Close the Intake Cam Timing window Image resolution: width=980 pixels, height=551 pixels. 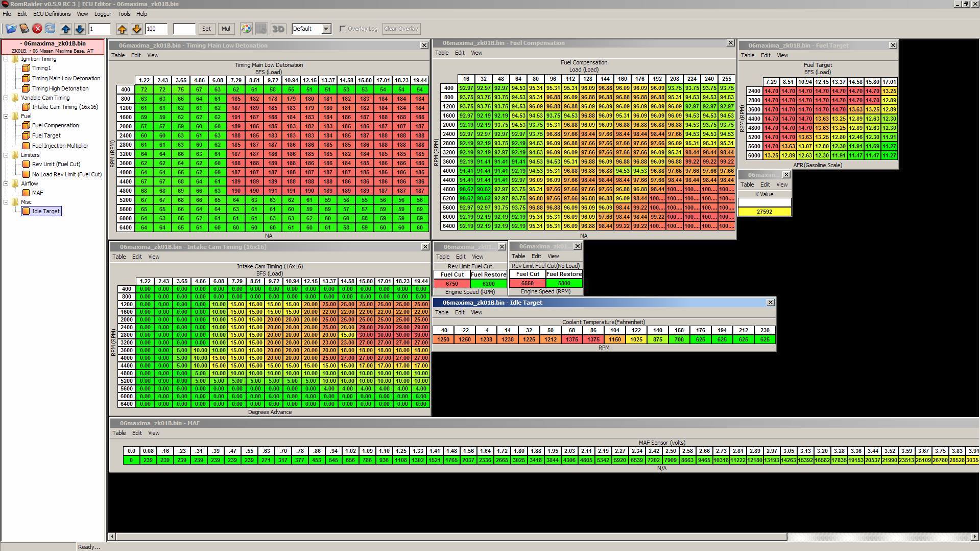coord(425,247)
